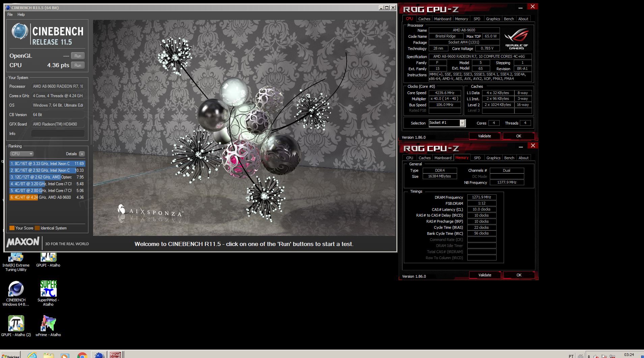Open SPD tab in lower CPU-Z window

click(x=477, y=158)
